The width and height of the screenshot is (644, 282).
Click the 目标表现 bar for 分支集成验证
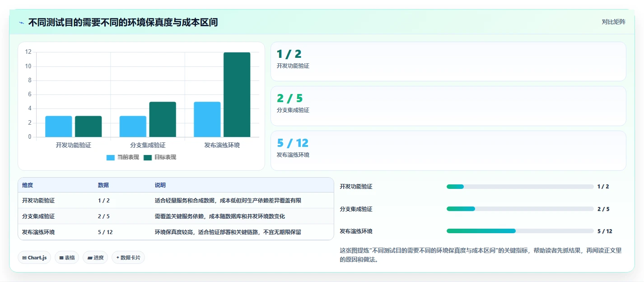point(163,119)
